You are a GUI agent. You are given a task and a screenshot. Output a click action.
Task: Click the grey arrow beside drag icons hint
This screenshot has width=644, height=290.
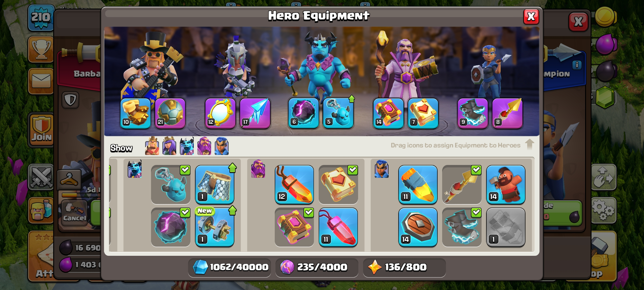click(530, 144)
